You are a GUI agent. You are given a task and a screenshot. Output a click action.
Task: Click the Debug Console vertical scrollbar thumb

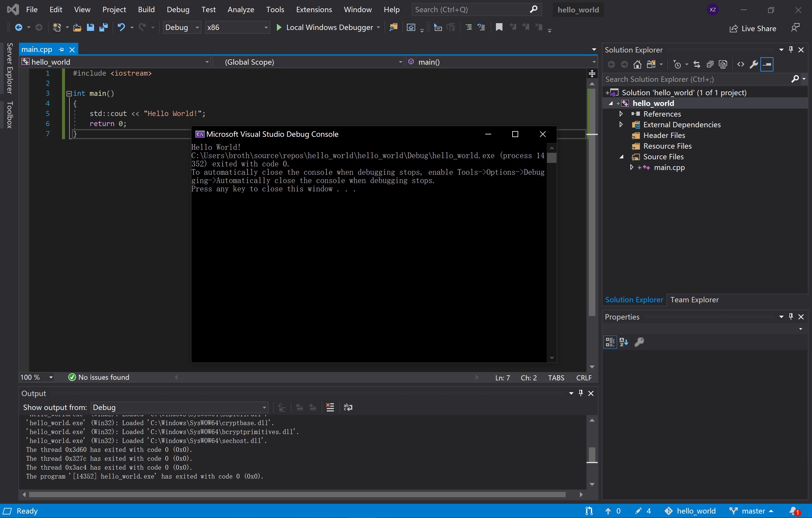click(552, 158)
